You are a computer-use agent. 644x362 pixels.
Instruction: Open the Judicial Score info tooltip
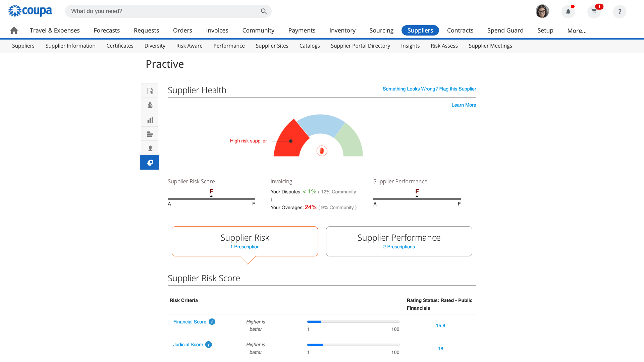209,344
